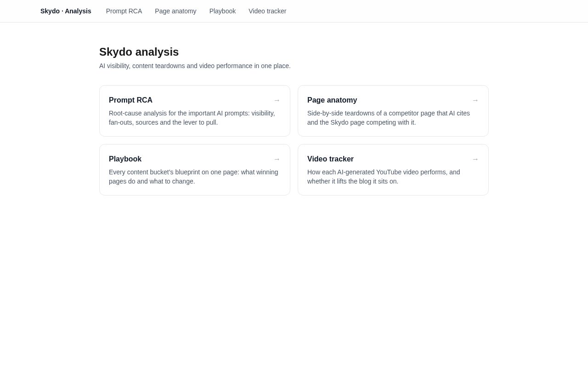588x368 pixels.
Task: Open the Playbook card title
Action: [x=125, y=159]
